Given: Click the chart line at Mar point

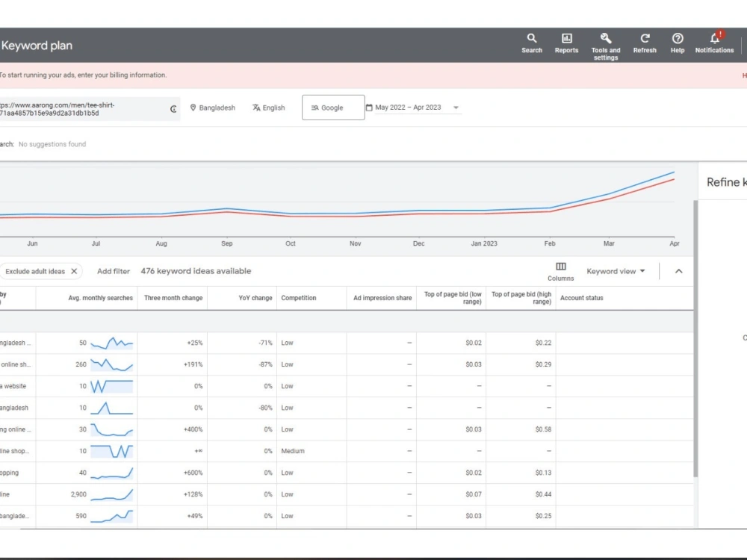Looking at the screenshot, I should coord(609,194).
